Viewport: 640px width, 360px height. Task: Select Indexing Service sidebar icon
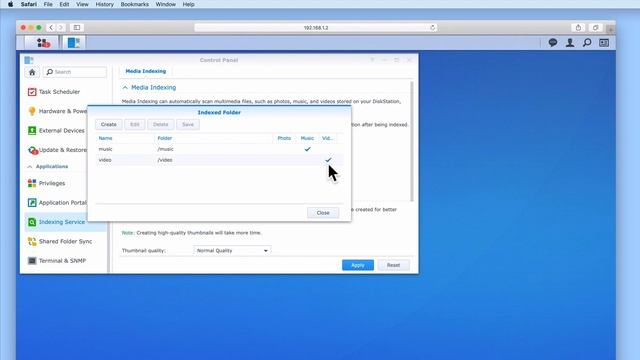click(x=32, y=222)
